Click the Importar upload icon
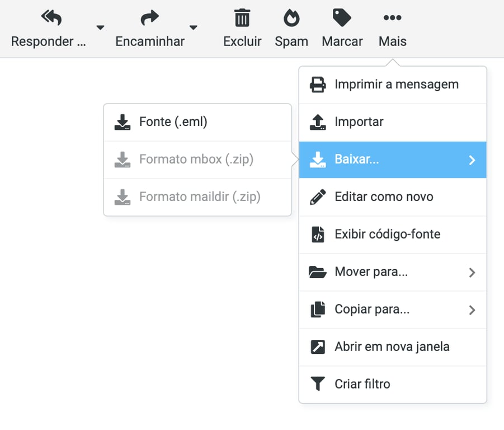Image resolution: width=504 pixels, height=430 pixels. (x=318, y=122)
